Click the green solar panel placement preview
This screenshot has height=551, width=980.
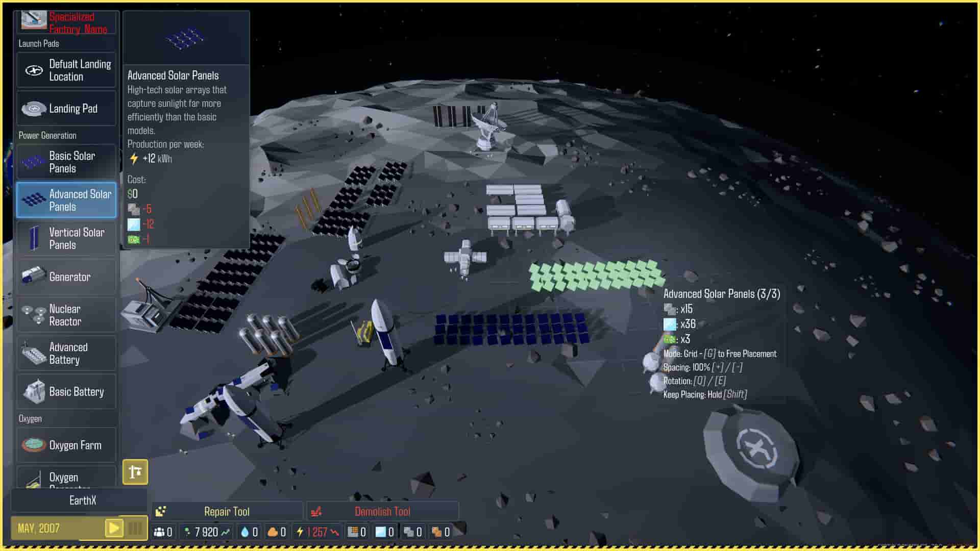click(x=596, y=275)
